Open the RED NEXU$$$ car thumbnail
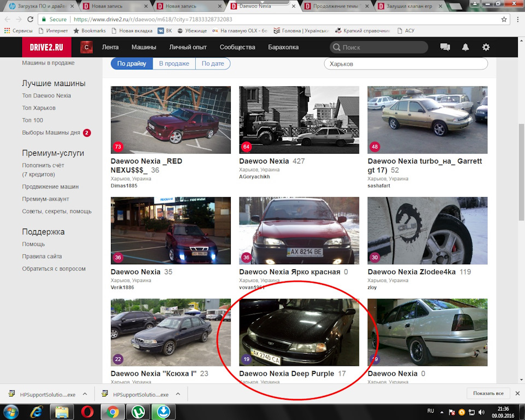The height and width of the screenshot is (420, 525). [171, 120]
